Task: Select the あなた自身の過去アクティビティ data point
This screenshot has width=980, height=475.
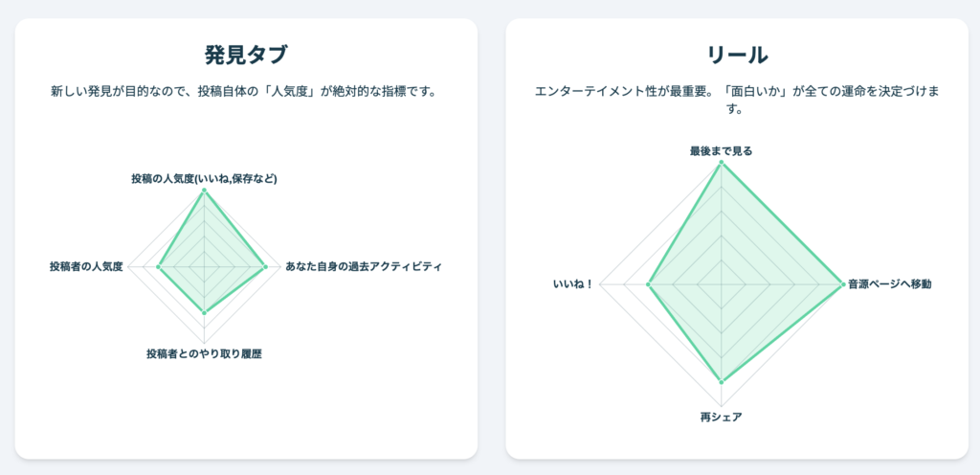Action: pos(265,267)
